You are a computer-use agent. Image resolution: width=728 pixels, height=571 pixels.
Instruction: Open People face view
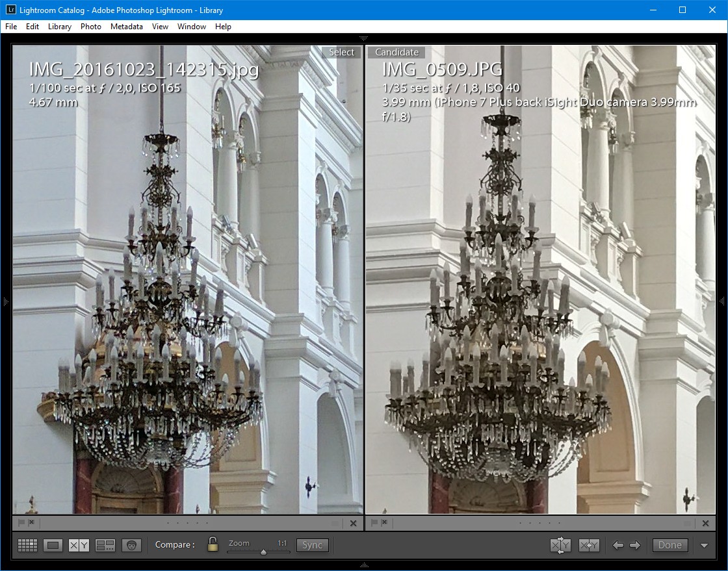(x=132, y=545)
